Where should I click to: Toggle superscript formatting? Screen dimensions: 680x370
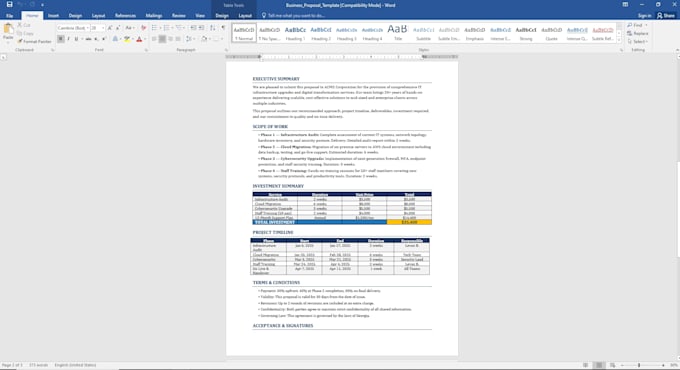tap(104, 39)
